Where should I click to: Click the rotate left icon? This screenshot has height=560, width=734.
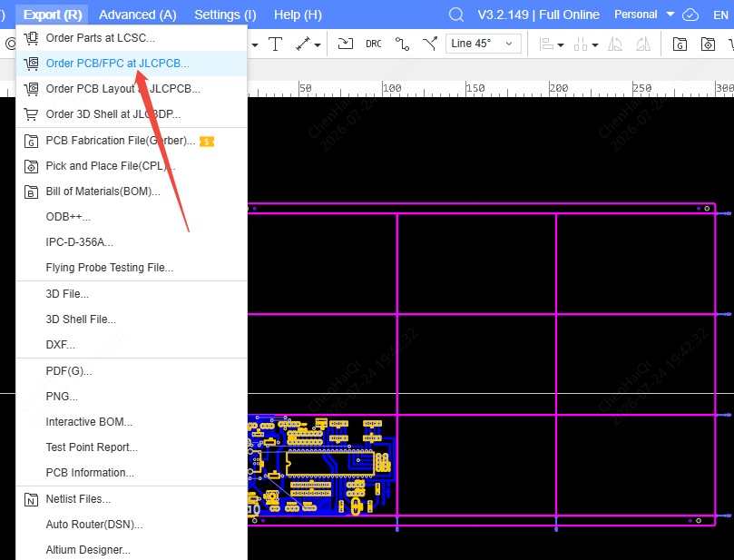614,44
